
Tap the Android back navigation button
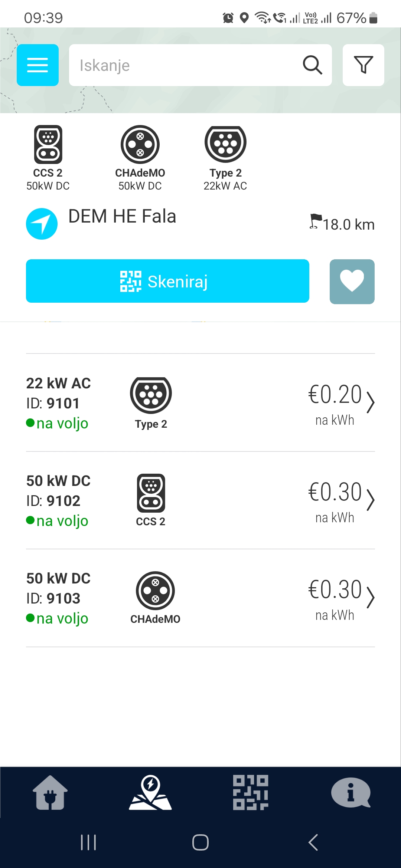(313, 842)
